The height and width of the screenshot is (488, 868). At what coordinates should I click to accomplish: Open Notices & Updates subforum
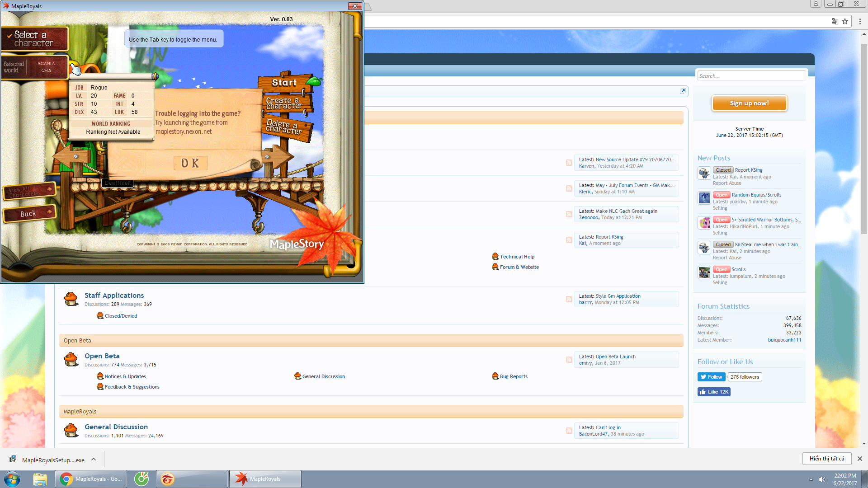(125, 376)
